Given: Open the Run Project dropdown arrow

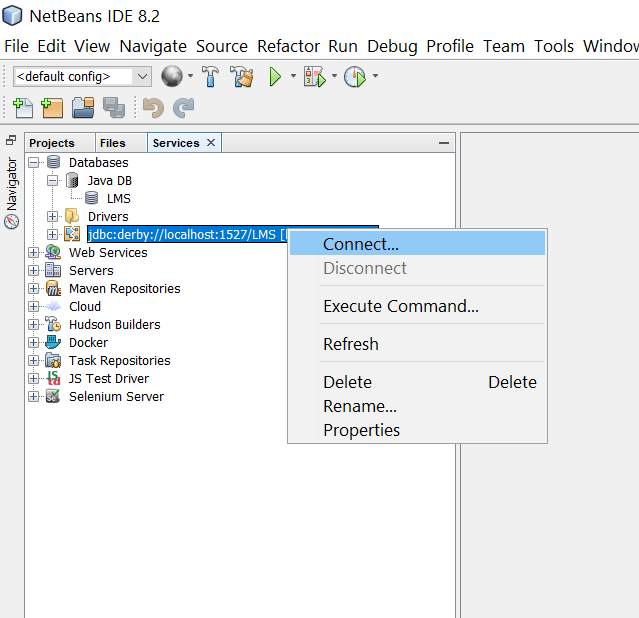Looking at the screenshot, I should (x=293, y=76).
